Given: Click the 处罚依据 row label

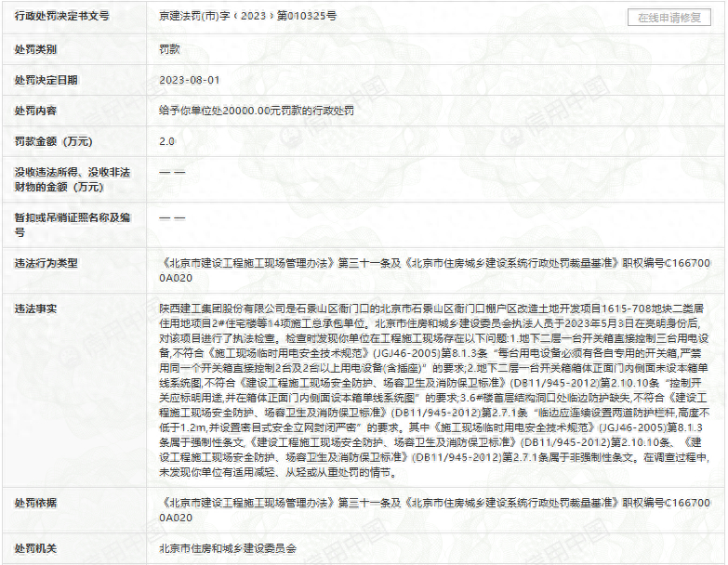Looking at the screenshot, I should [x=35, y=503].
